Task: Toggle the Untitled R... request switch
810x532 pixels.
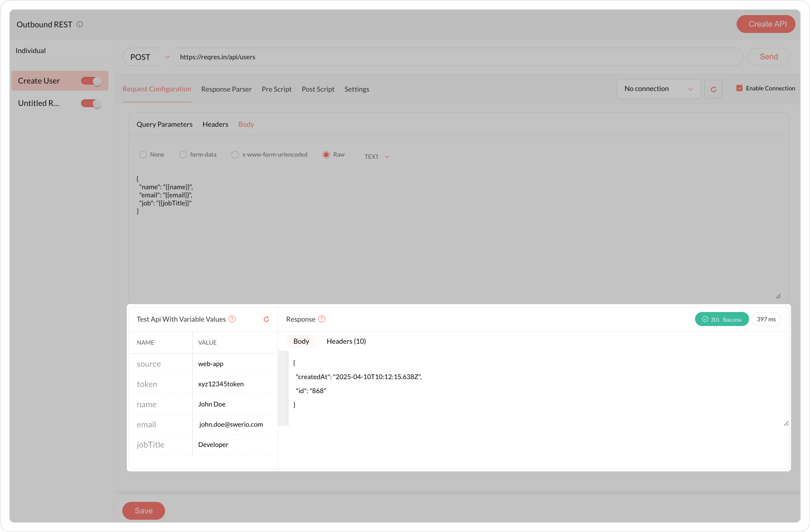Action: point(91,103)
